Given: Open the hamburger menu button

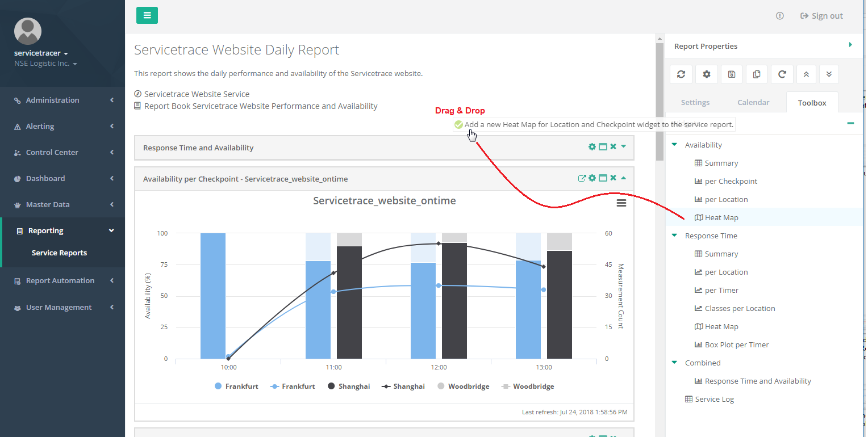Looking at the screenshot, I should point(147,15).
